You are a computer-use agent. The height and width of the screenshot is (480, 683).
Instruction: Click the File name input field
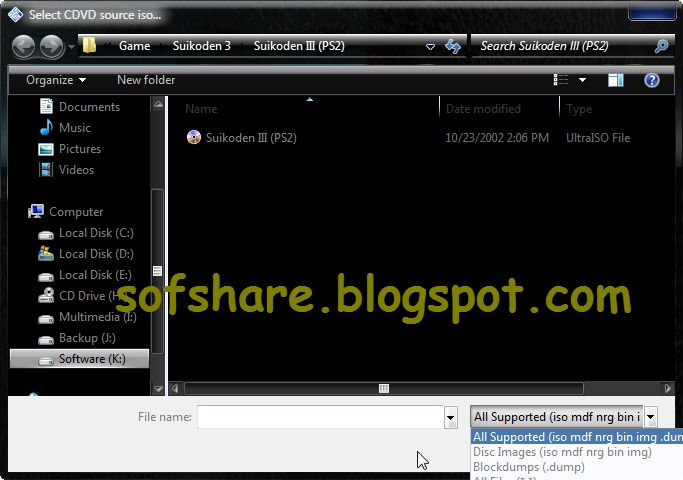(321, 417)
